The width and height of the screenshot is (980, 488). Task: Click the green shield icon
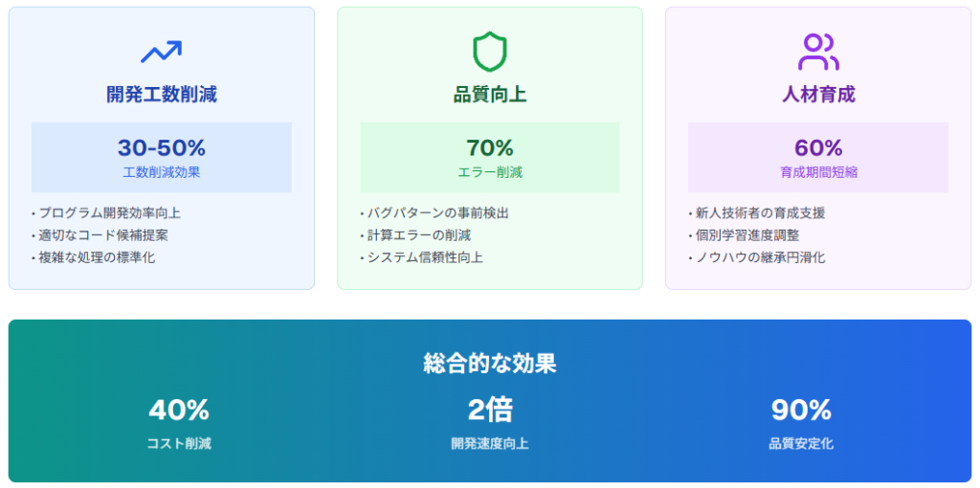pos(489,52)
